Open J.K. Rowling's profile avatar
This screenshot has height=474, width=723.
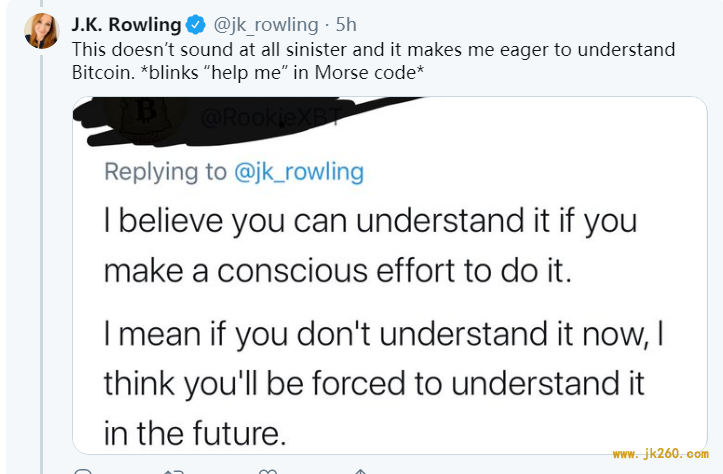[41, 30]
